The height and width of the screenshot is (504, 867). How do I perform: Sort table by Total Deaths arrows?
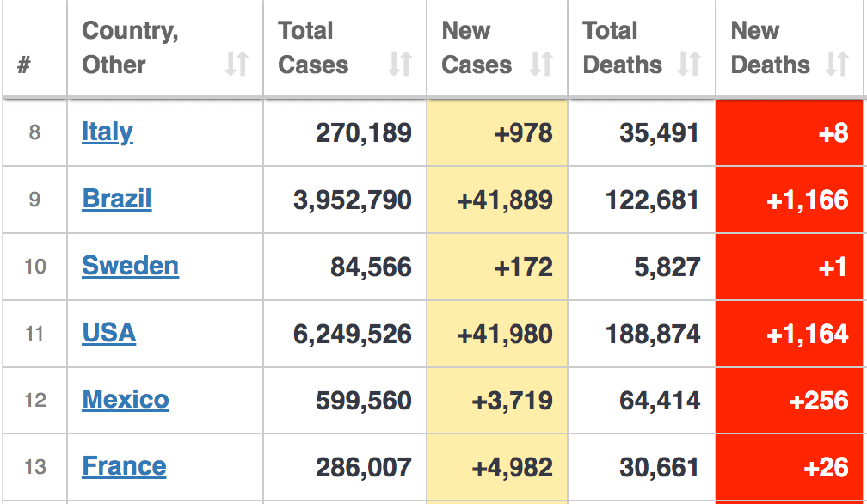(690, 64)
